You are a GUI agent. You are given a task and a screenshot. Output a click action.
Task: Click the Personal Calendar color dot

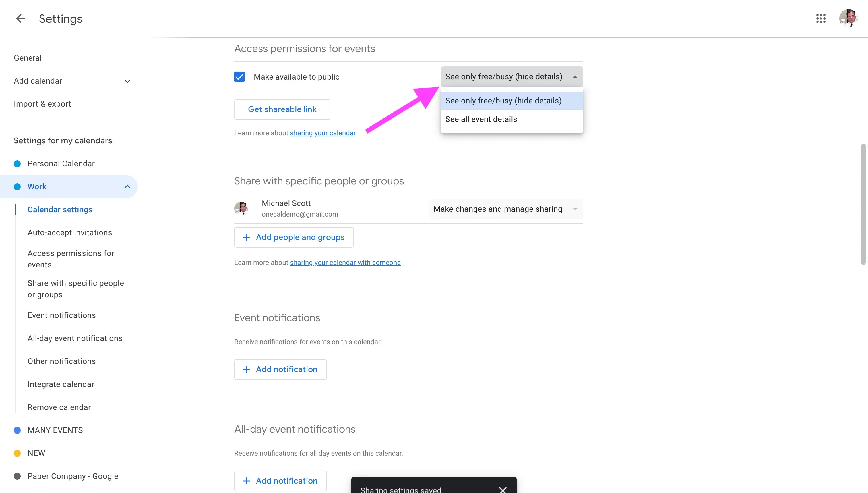17,163
